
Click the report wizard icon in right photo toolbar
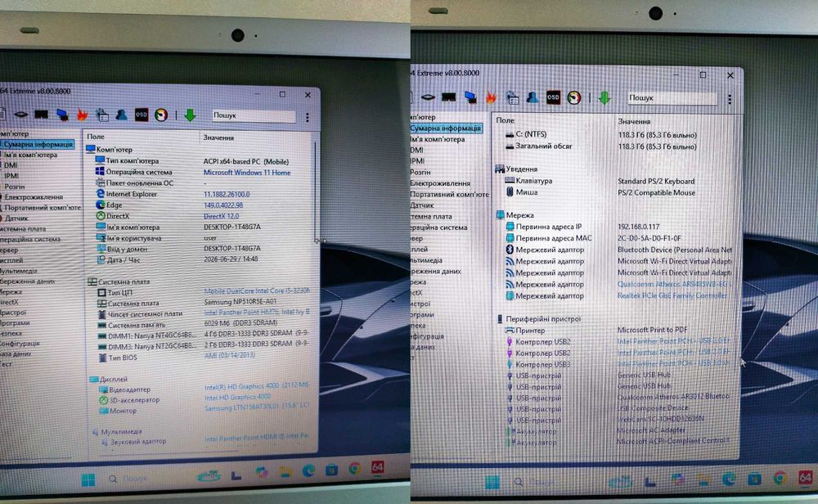(512, 97)
